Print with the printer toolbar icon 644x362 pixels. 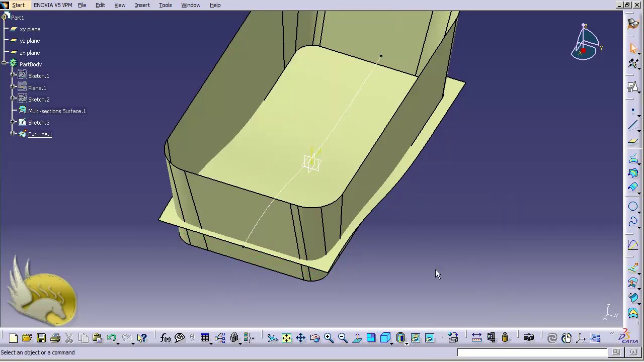[55, 338]
